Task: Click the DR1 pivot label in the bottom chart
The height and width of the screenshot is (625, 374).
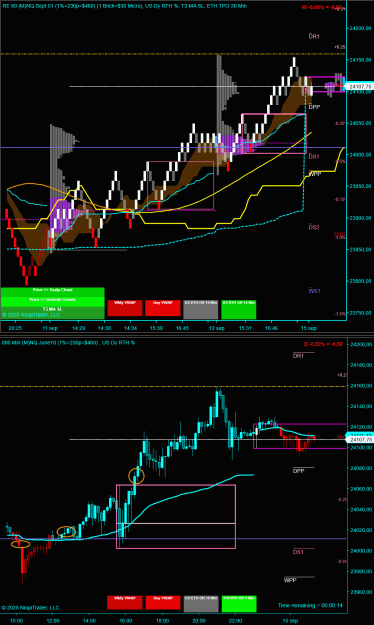Action: (x=298, y=356)
